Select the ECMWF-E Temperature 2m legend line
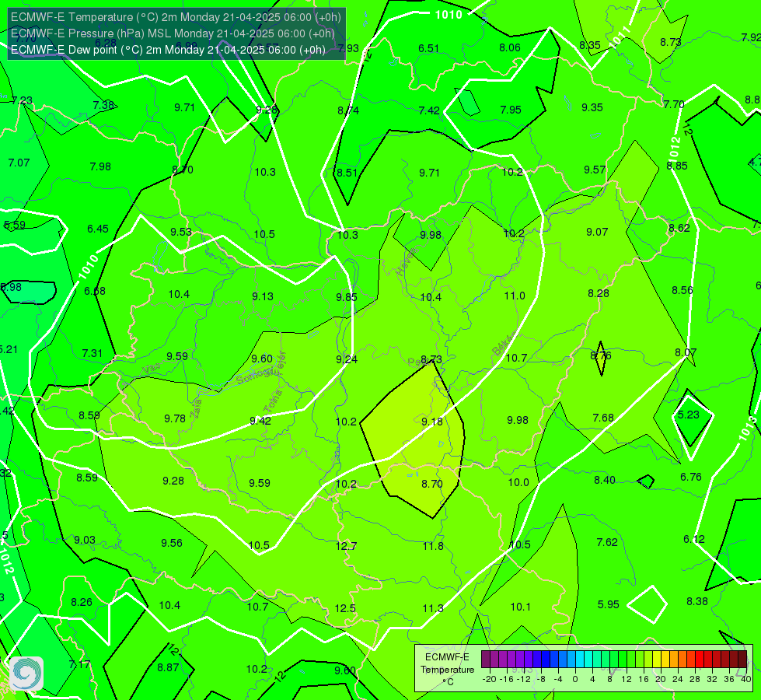The width and height of the screenshot is (761, 700). click(176, 17)
